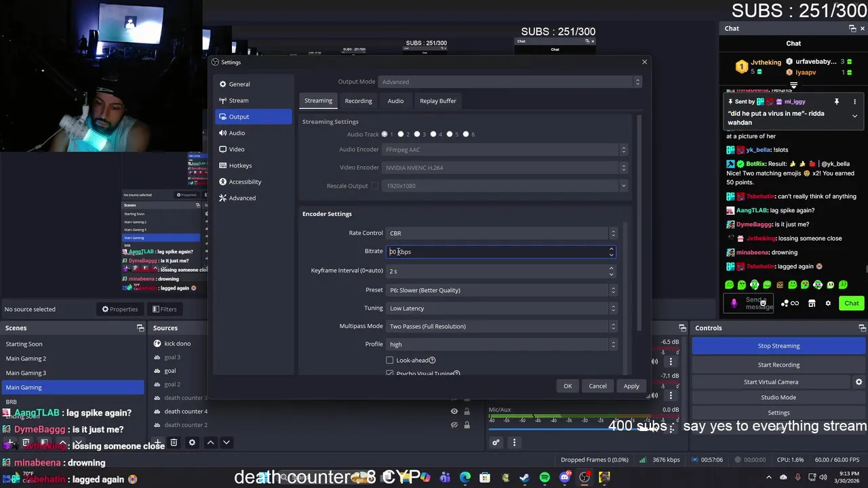Select audio track 2 radio button

401,134
